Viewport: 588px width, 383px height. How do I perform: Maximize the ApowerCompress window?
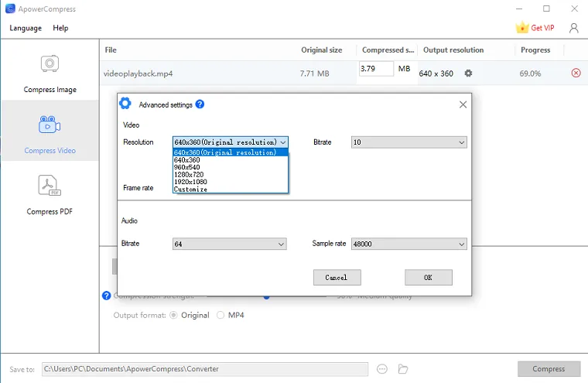pyautogui.click(x=546, y=9)
